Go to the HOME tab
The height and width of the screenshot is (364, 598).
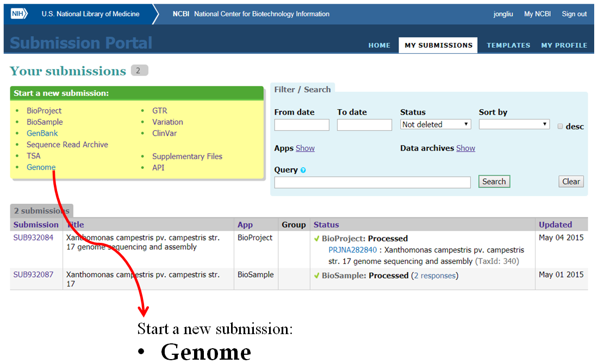(379, 45)
